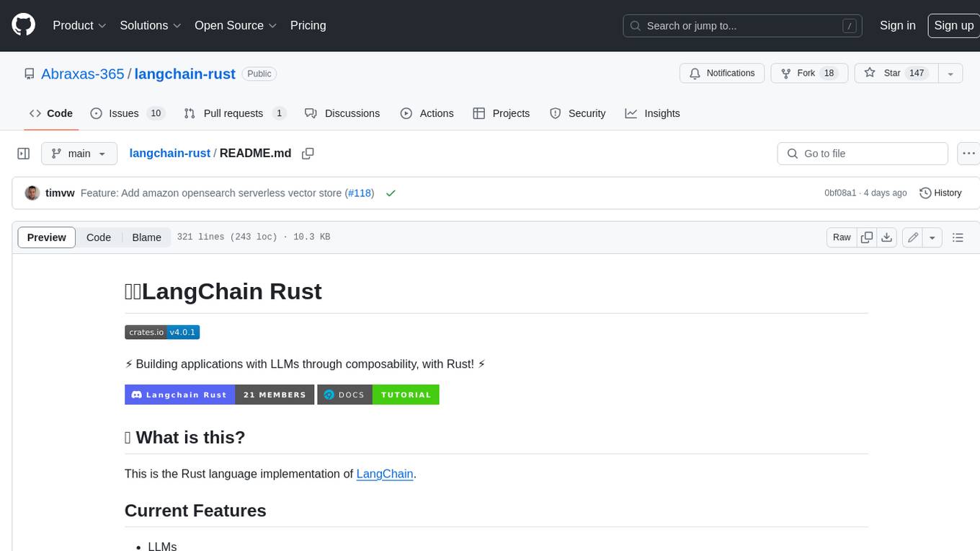Screen dimensions: 980x551
Task: Switch to the Security tab
Action: [578, 113]
